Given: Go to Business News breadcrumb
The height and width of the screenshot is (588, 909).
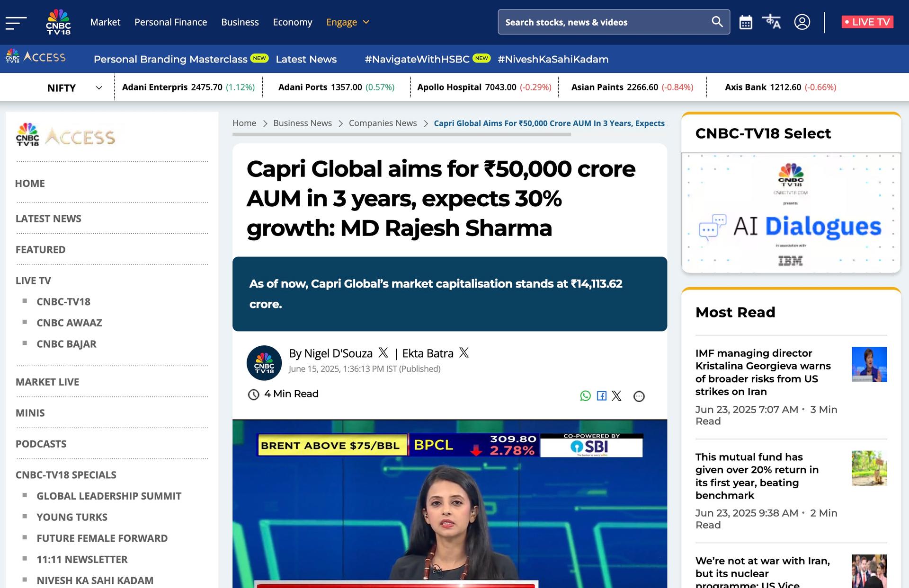Looking at the screenshot, I should 303,123.
